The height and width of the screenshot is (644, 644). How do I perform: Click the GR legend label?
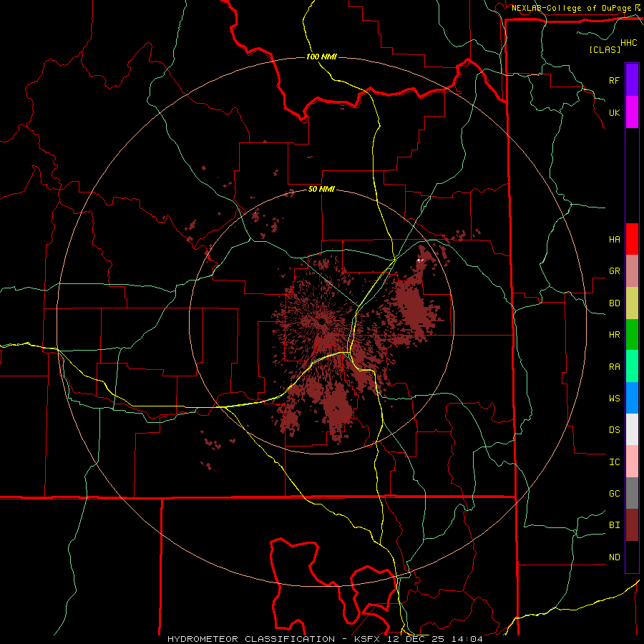click(x=614, y=271)
